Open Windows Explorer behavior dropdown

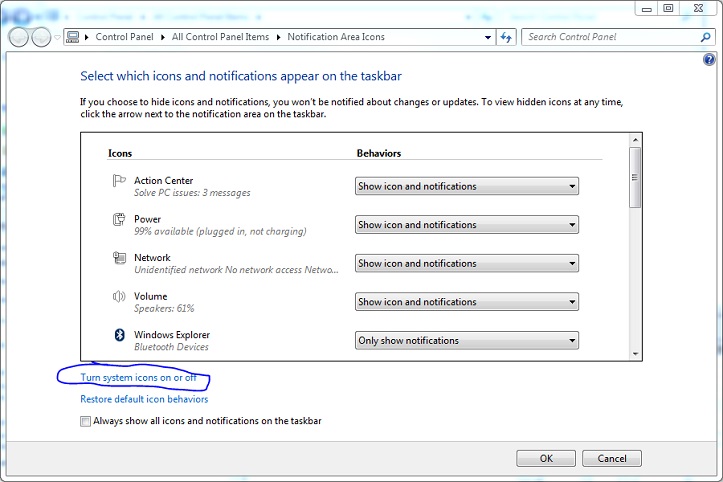[x=467, y=340]
